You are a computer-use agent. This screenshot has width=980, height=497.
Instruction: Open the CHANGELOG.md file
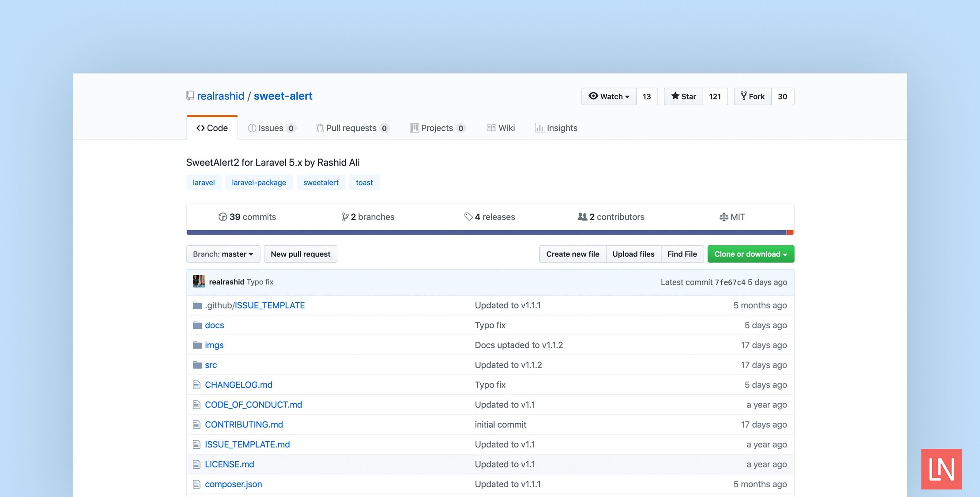(239, 385)
